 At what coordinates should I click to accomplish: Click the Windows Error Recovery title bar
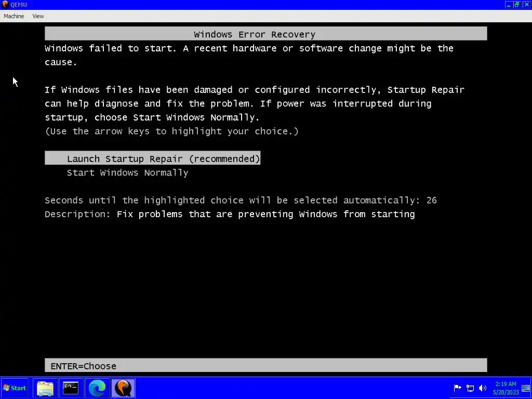coord(265,34)
